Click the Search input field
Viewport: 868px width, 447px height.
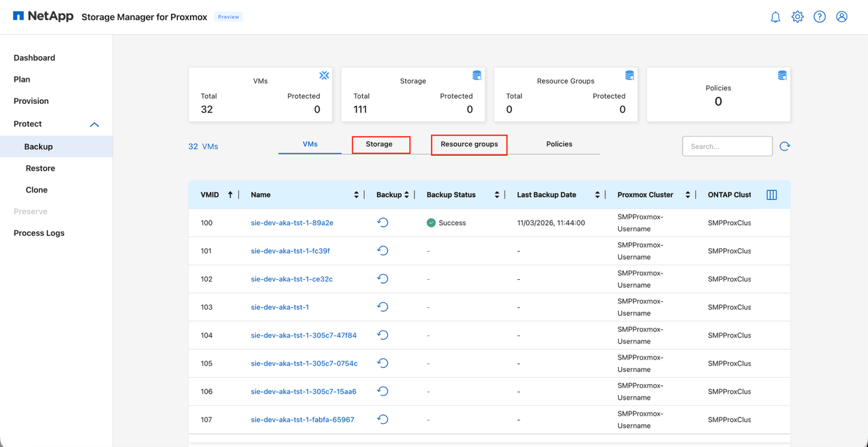(x=726, y=146)
